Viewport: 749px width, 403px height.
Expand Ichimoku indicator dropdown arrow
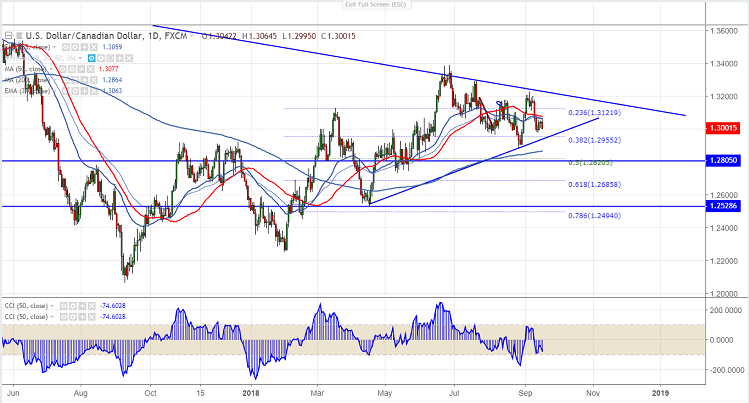pos(80,58)
